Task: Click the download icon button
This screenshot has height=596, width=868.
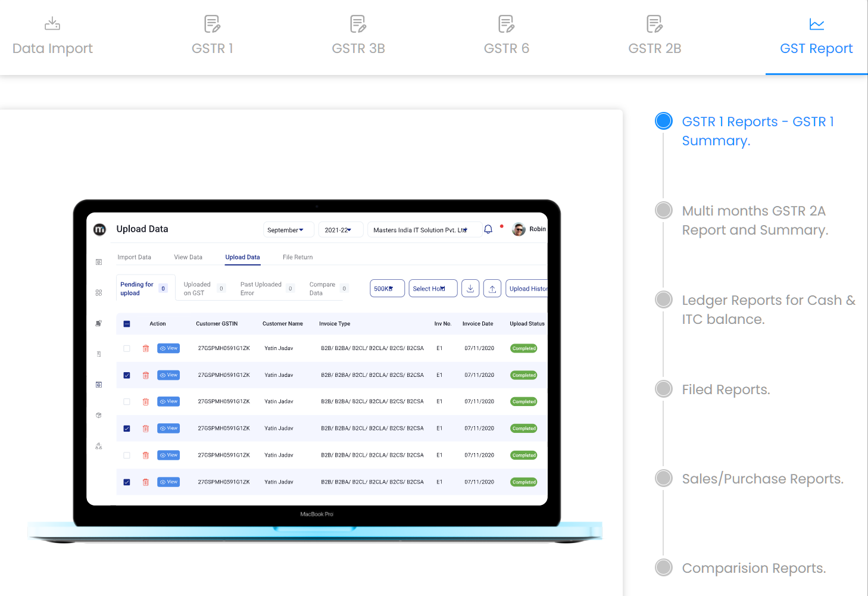Action: [x=470, y=288]
